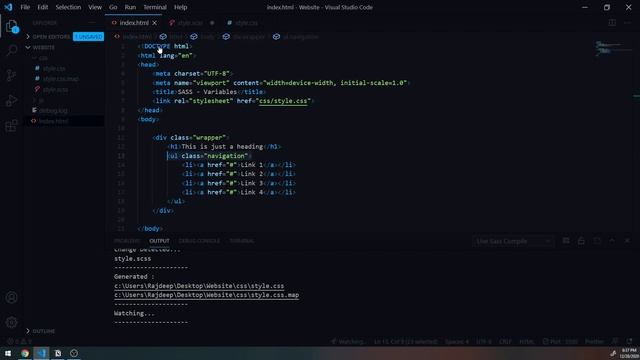
Task: Switch to the Debug Console panel tab
Action: 199,241
